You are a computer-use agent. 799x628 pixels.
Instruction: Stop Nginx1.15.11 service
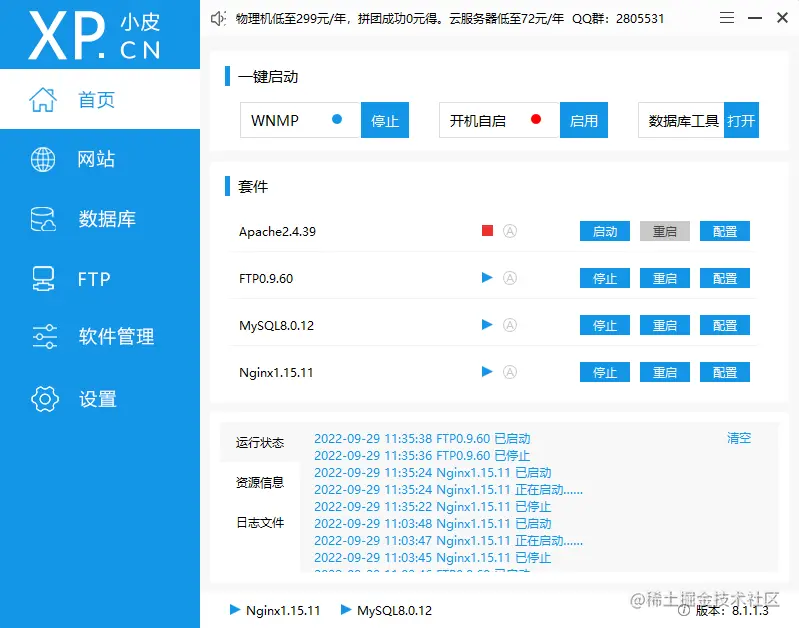(x=605, y=372)
